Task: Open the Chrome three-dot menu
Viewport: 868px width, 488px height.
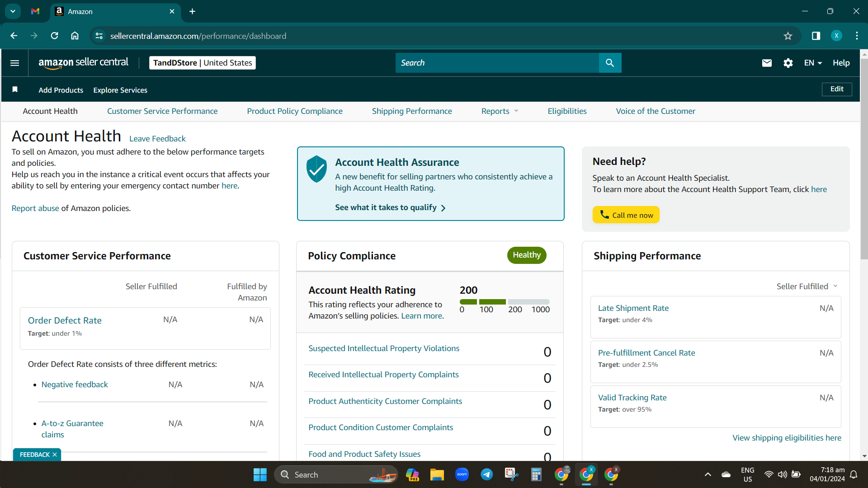Action: click(x=857, y=36)
